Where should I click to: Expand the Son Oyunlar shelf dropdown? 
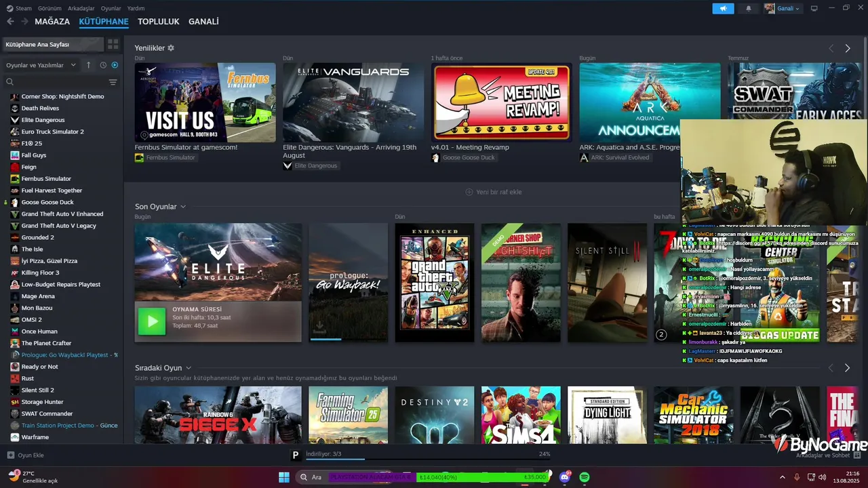[183, 207]
